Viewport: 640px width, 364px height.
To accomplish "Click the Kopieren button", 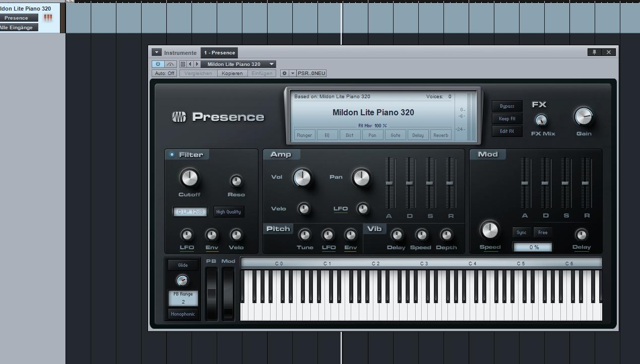I will (x=232, y=73).
